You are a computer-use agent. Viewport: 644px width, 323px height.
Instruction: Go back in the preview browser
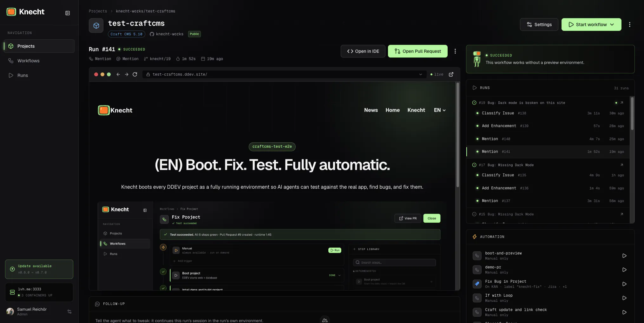point(118,74)
